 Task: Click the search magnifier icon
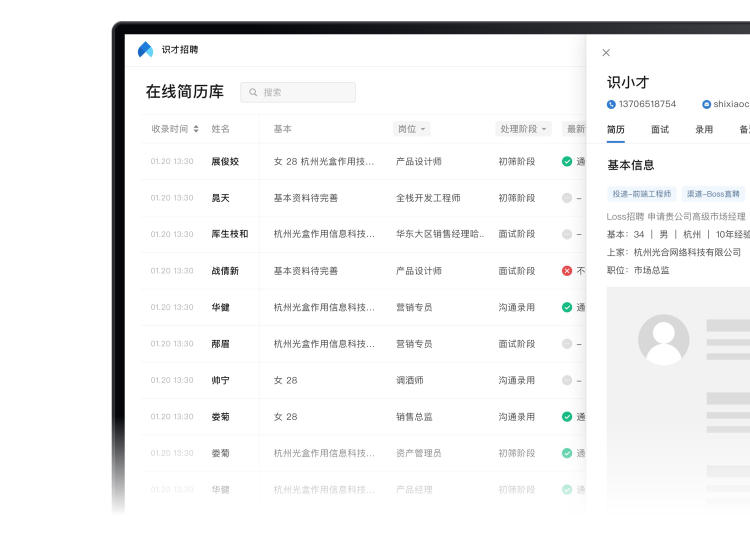[254, 92]
